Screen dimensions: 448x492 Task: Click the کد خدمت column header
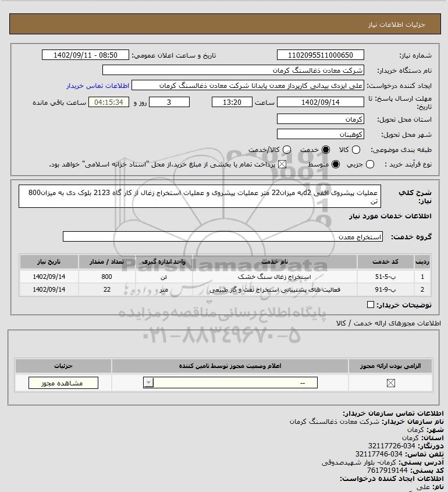[385, 261]
